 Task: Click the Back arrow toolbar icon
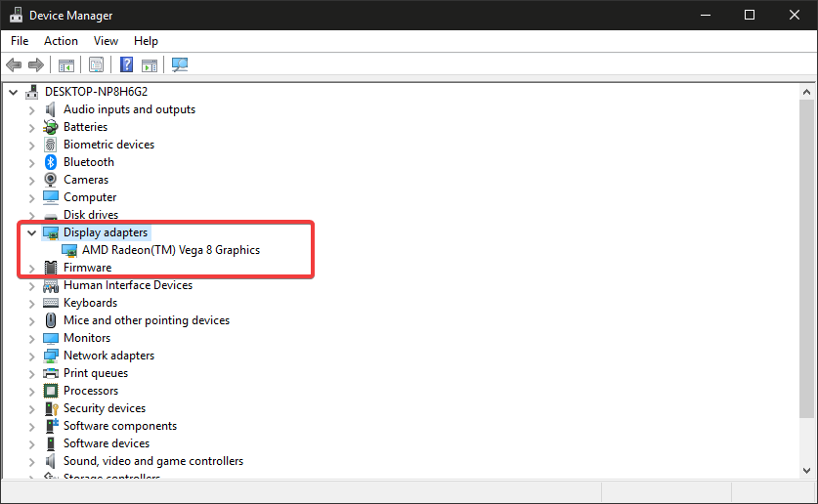pyautogui.click(x=14, y=65)
